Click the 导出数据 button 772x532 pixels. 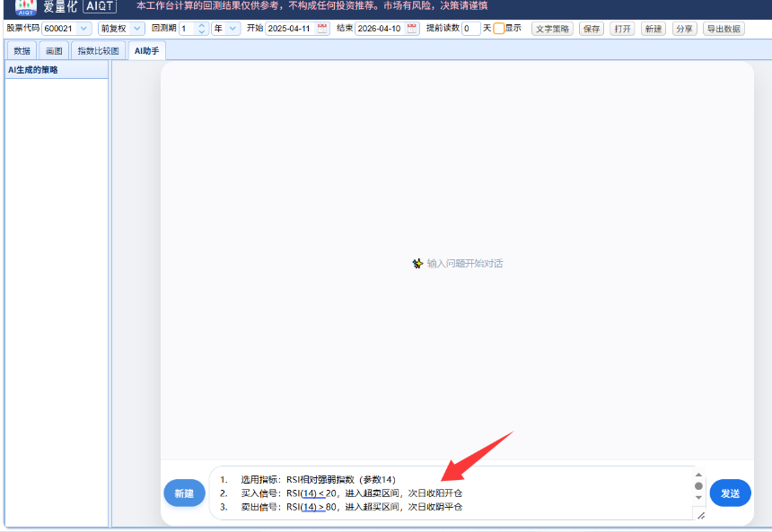724,29
